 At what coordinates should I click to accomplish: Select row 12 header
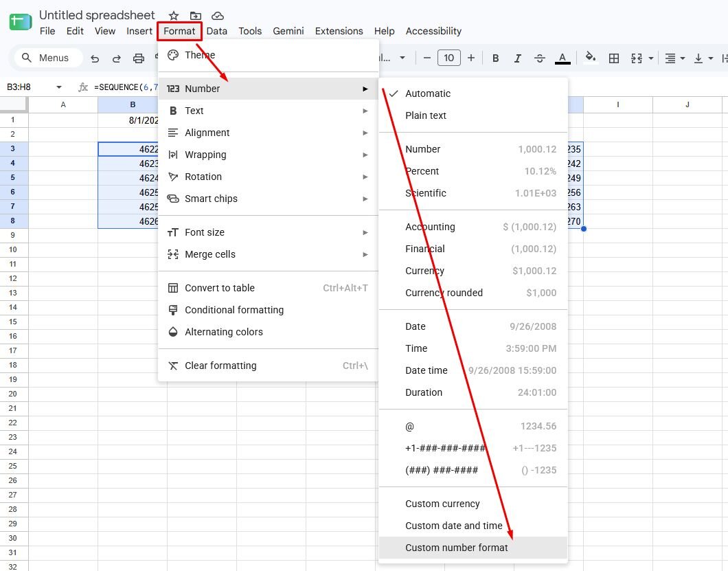tap(14, 278)
